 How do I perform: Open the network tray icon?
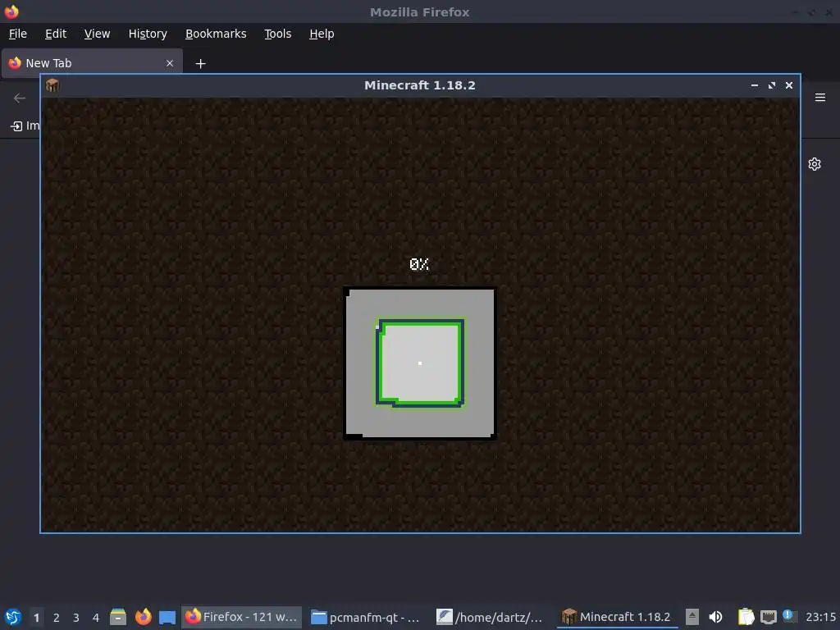click(768, 617)
